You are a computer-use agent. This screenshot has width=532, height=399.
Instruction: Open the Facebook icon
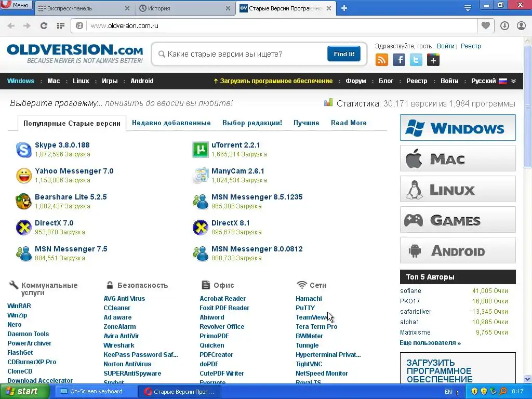point(398,60)
